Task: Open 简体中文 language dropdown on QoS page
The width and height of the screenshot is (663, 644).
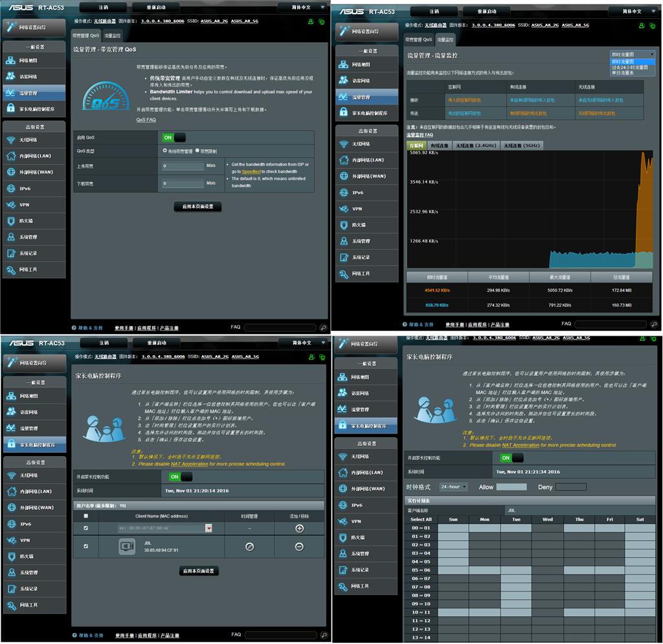Action: 303,7
